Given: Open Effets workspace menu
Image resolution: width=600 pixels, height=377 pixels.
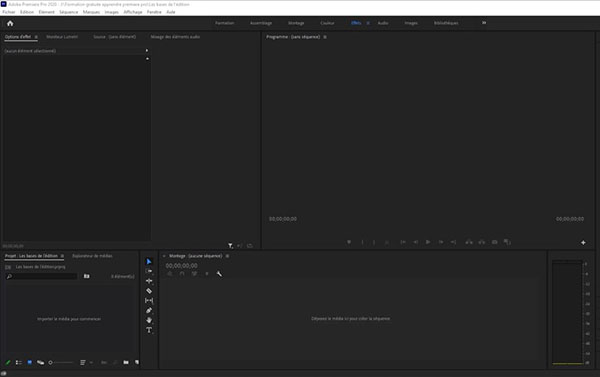Looking at the screenshot, I should pos(368,23).
